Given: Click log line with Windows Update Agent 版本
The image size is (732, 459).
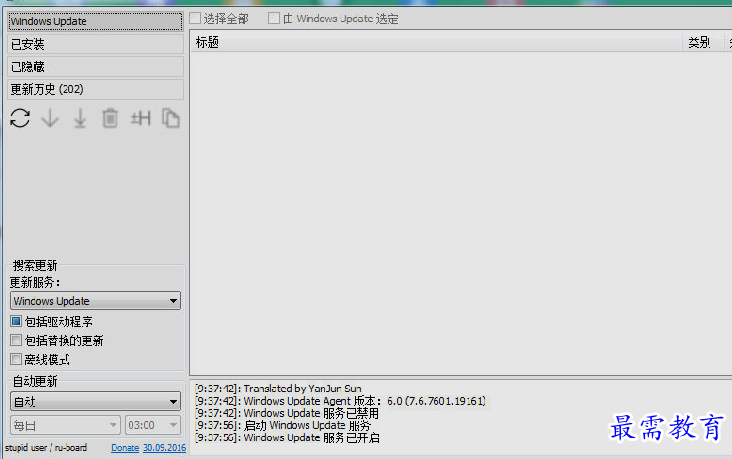Looking at the screenshot, I should (x=340, y=401).
